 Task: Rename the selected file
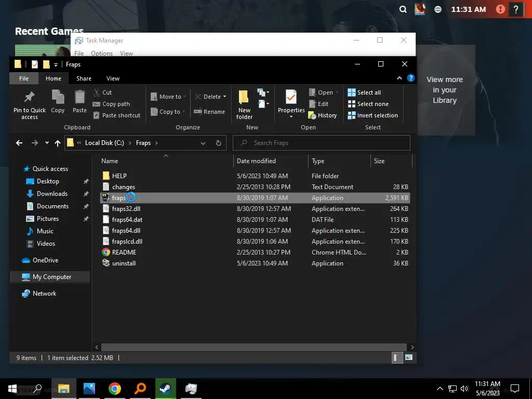click(x=209, y=112)
